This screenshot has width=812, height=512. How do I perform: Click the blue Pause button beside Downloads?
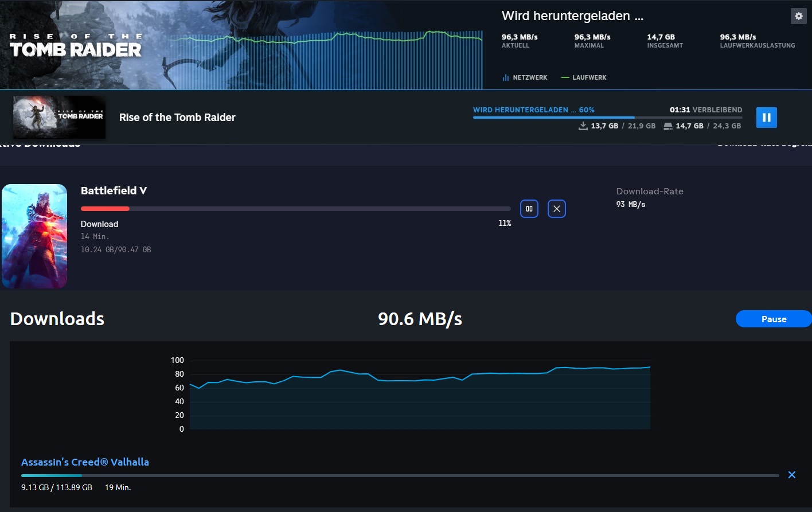pyautogui.click(x=774, y=319)
